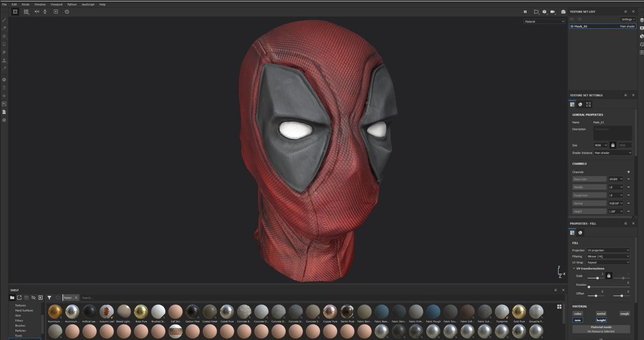Select the Clone stamp tool
The image size is (644, 340).
(4, 61)
